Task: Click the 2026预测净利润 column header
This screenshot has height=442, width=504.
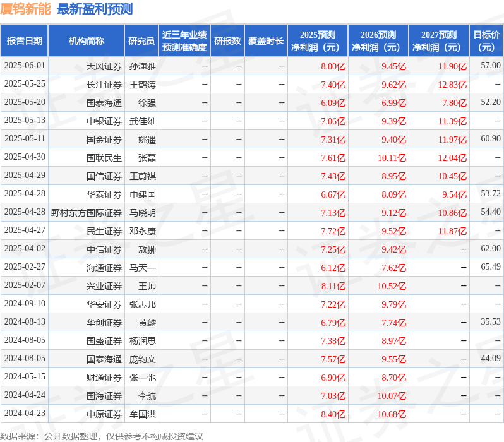Action: pos(378,41)
